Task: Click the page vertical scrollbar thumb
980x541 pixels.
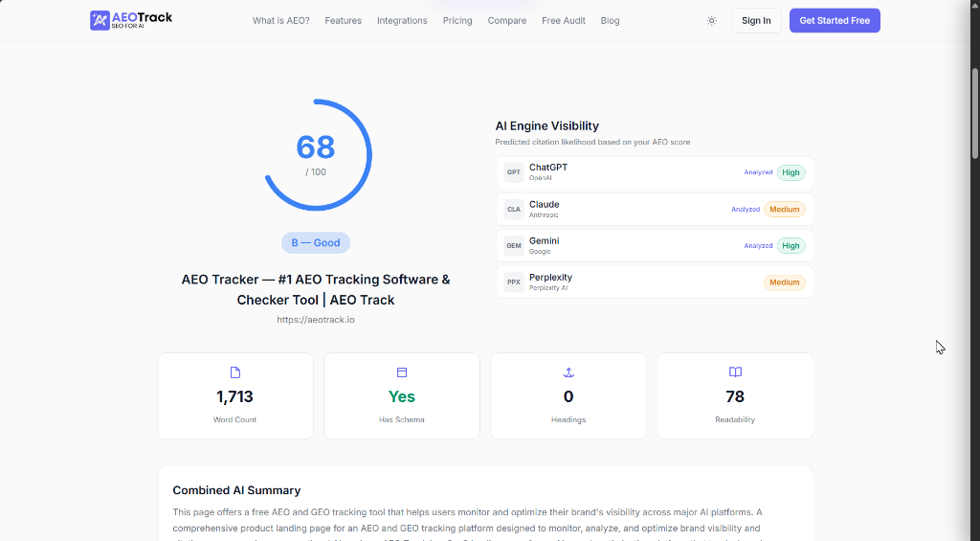Action: [x=975, y=111]
